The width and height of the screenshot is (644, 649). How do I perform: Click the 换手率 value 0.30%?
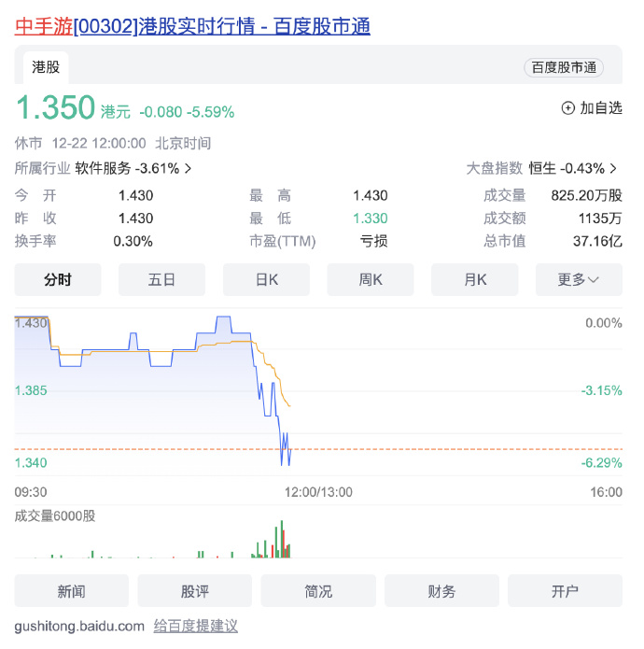133,241
